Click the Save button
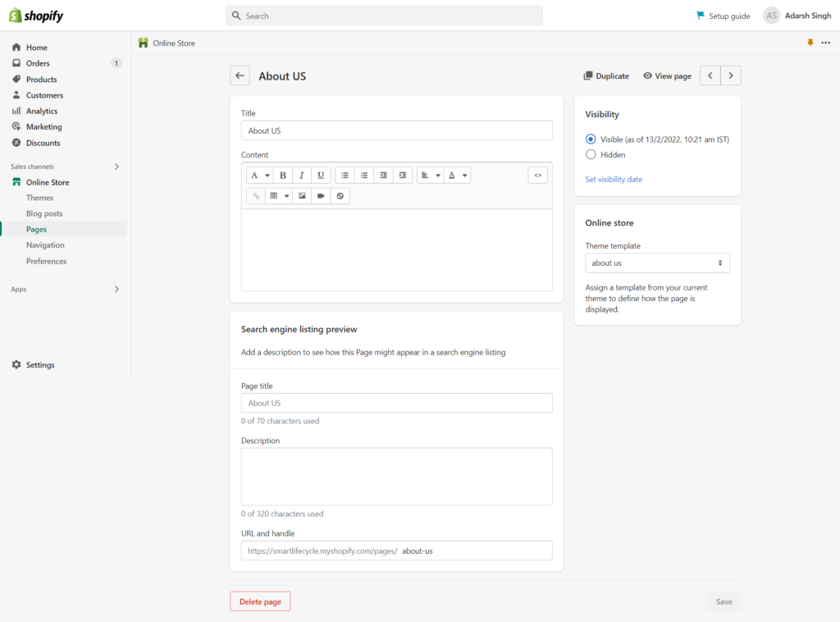Image resolution: width=840 pixels, height=622 pixels. pyautogui.click(x=724, y=601)
